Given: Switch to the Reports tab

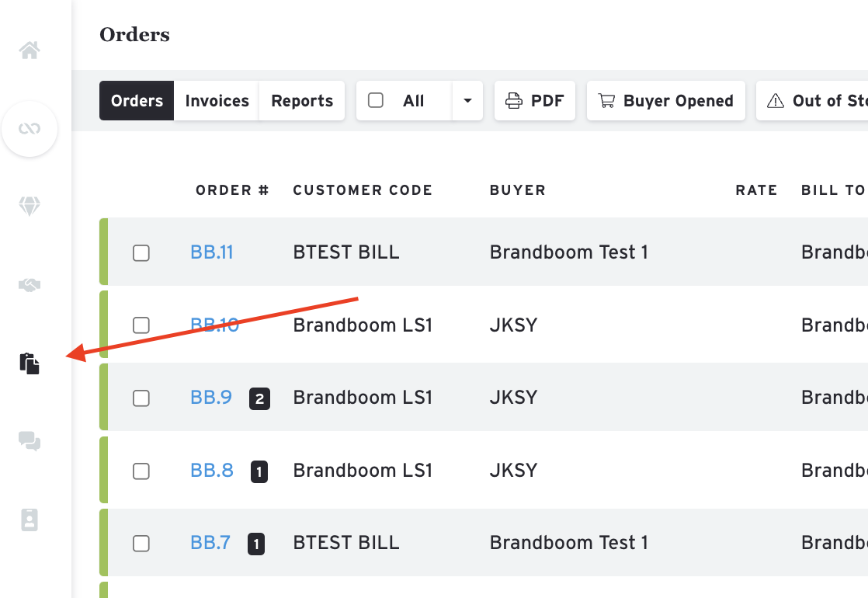Looking at the screenshot, I should click(302, 101).
